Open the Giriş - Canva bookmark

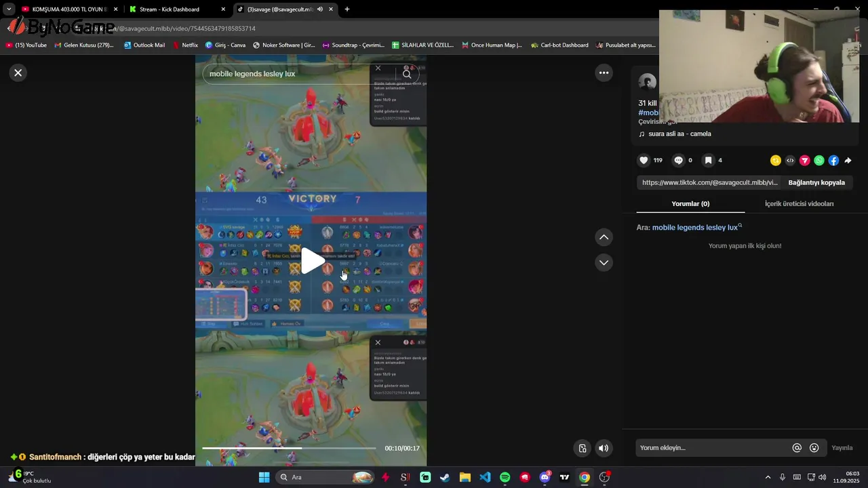[225, 45]
